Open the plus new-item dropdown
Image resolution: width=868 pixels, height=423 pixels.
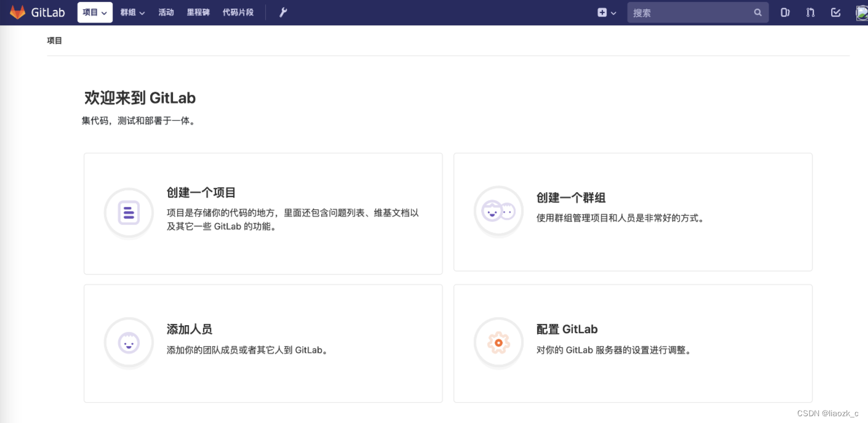coord(607,12)
